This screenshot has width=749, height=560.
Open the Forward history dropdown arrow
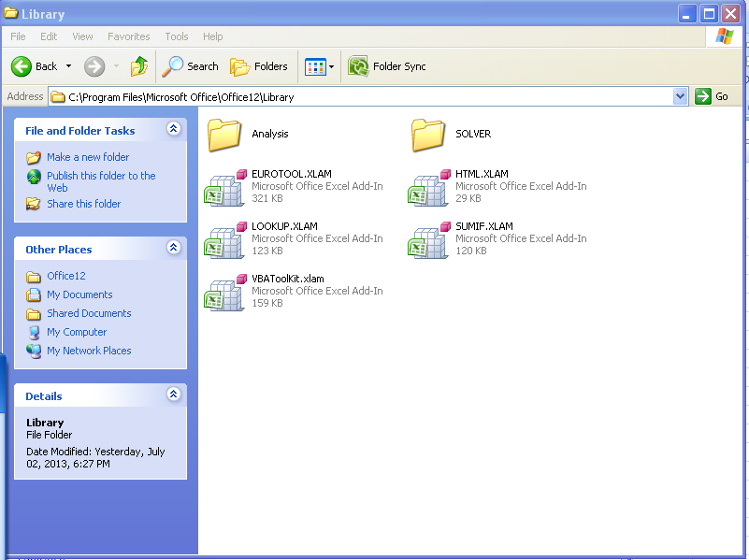point(116,66)
